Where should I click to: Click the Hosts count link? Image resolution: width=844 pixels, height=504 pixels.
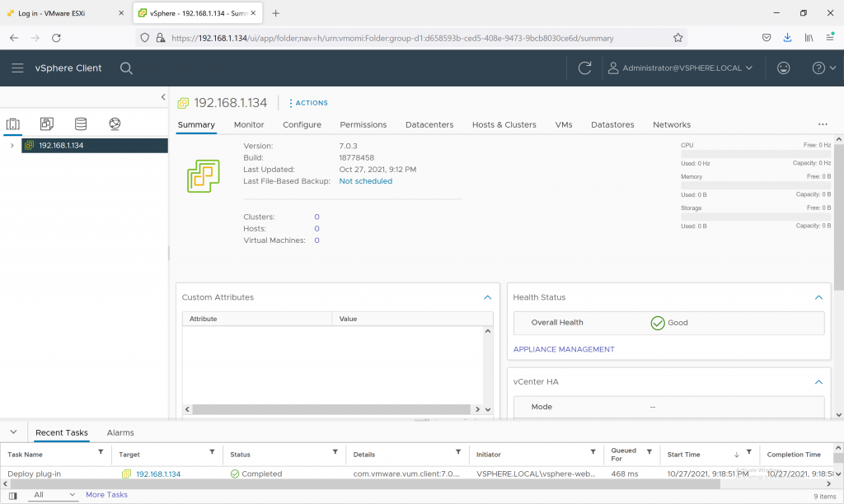coord(316,229)
